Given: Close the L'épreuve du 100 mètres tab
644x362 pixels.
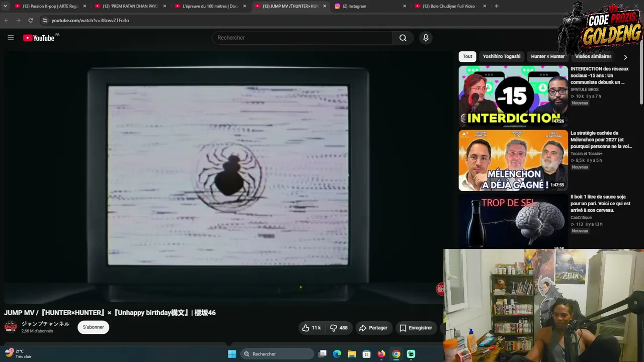Looking at the screenshot, I should 245,6.
